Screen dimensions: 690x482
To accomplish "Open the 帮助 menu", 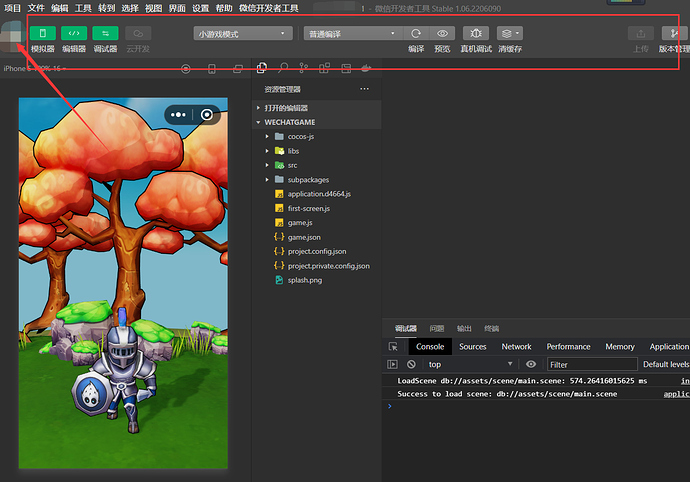I will click(224, 8).
